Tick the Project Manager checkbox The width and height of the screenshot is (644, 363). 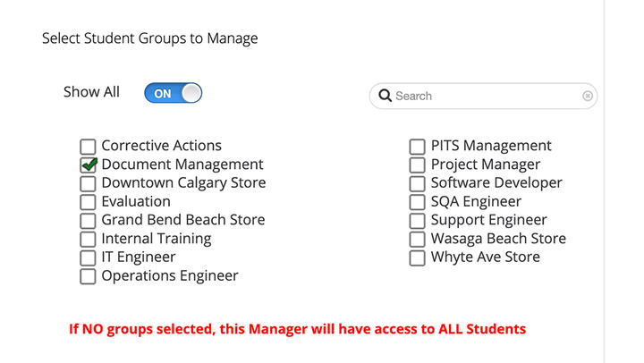tap(418, 165)
